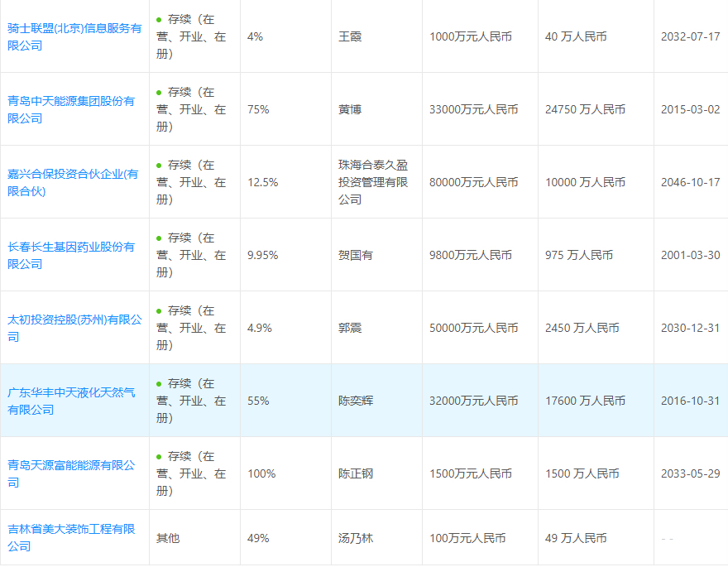The width and height of the screenshot is (728, 567).
Task: Select investment amount 17600 万人民币
Action: pos(585,401)
